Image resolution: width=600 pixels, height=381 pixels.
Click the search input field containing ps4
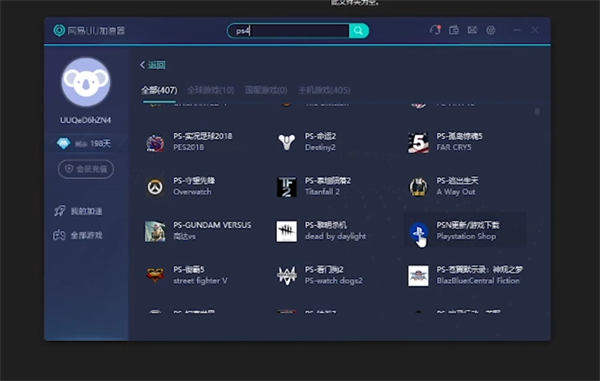(x=289, y=31)
